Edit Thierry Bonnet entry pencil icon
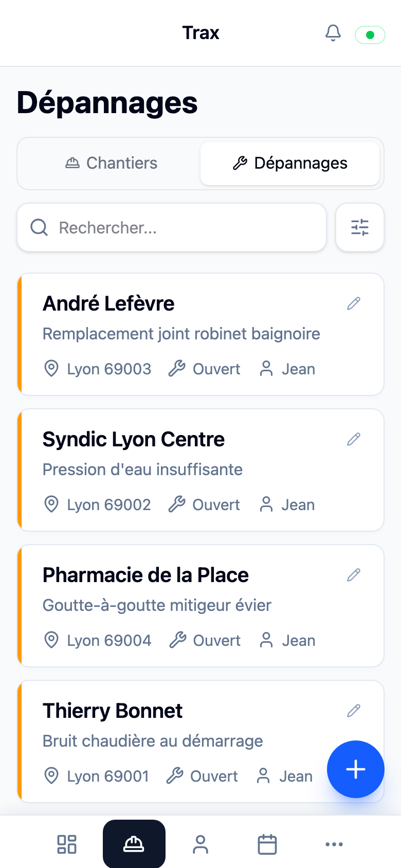This screenshot has height=868, width=401. (x=354, y=711)
